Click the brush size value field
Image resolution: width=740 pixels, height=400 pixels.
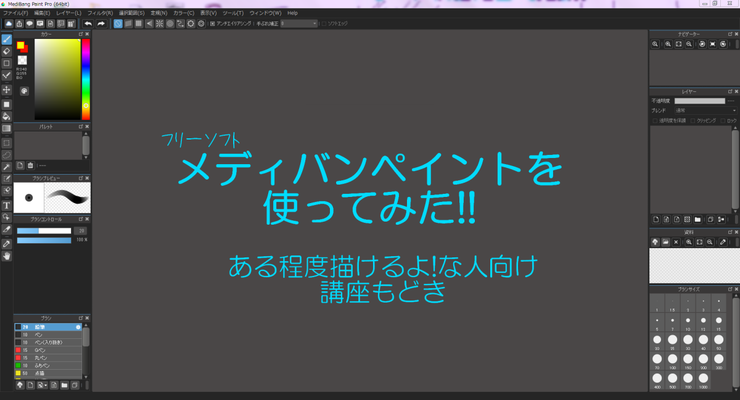click(x=81, y=231)
